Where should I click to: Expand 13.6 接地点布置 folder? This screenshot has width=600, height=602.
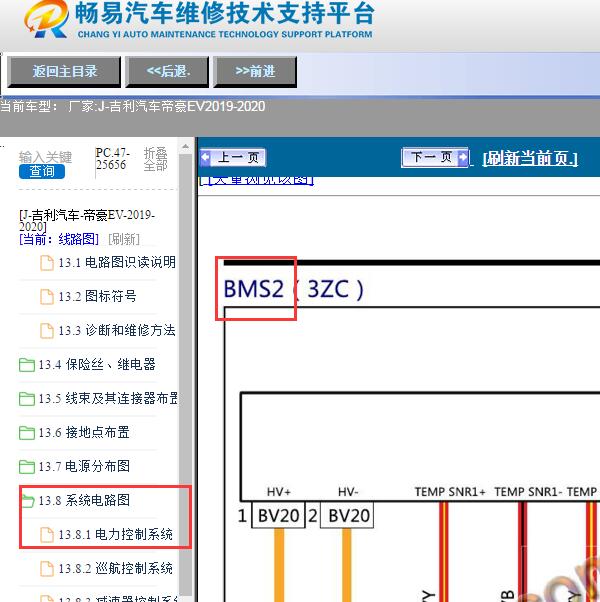84,432
